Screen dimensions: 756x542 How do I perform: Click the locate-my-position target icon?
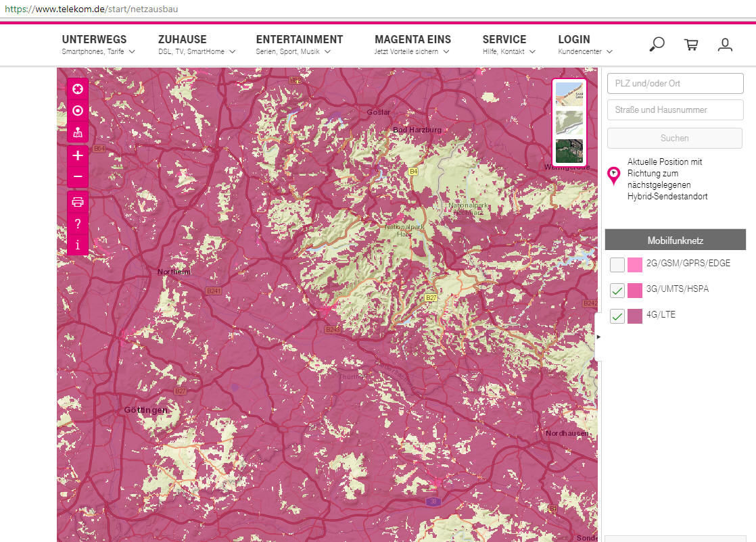pyautogui.click(x=78, y=111)
